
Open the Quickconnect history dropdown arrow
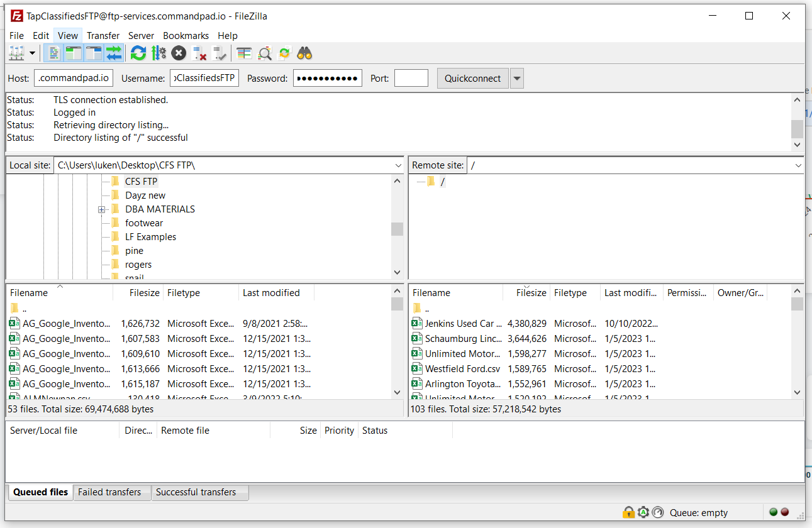517,79
